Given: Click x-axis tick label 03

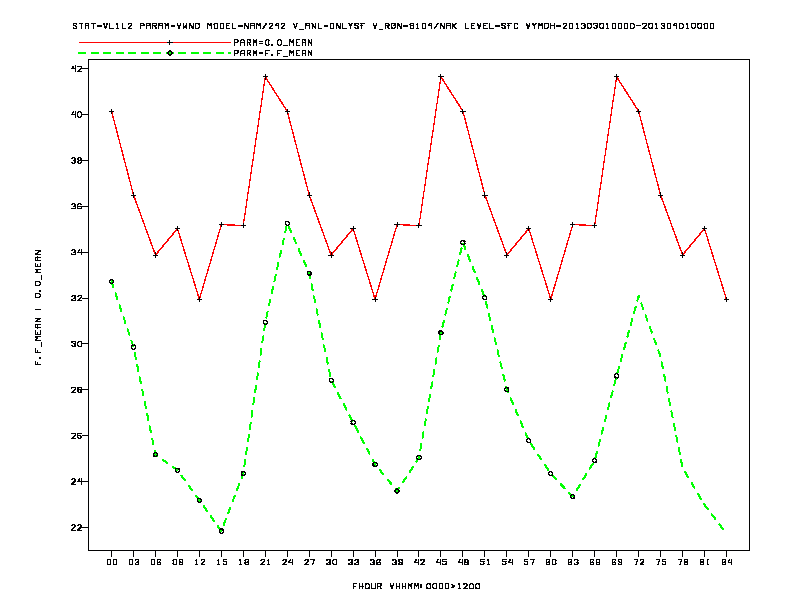Looking at the screenshot, I should pyautogui.click(x=133, y=562).
